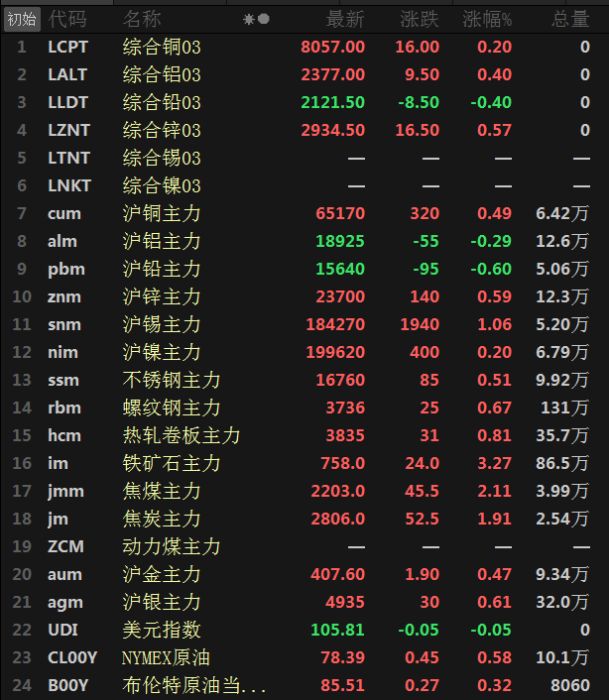This screenshot has width=609, height=700.
Task: Click the 2.11 percent change value
Action: (494, 491)
